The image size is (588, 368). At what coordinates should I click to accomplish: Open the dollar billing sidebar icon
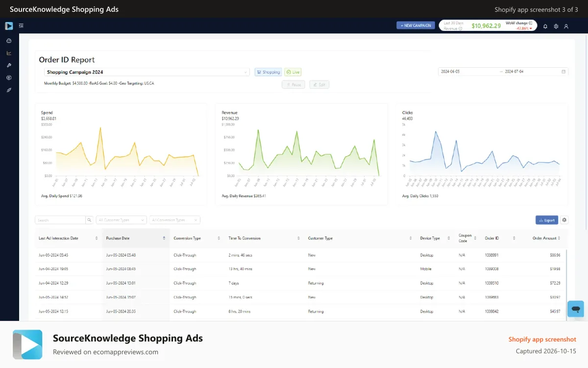pos(9,78)
